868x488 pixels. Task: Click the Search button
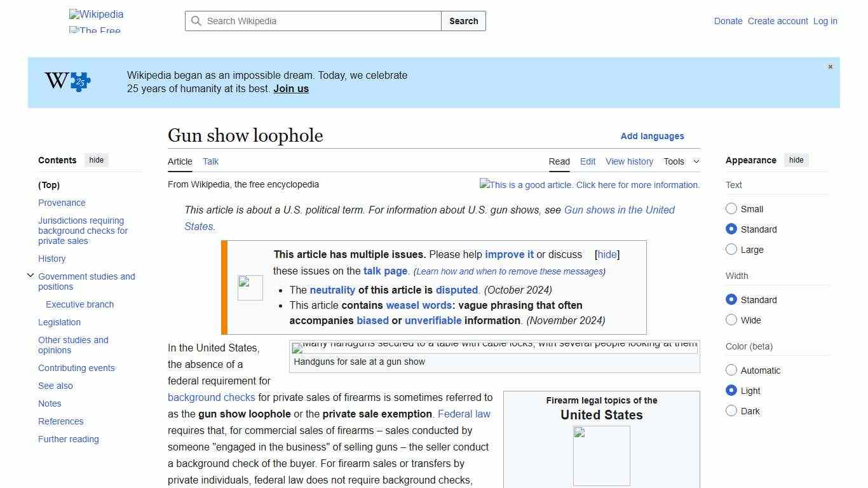click(463, 21)
